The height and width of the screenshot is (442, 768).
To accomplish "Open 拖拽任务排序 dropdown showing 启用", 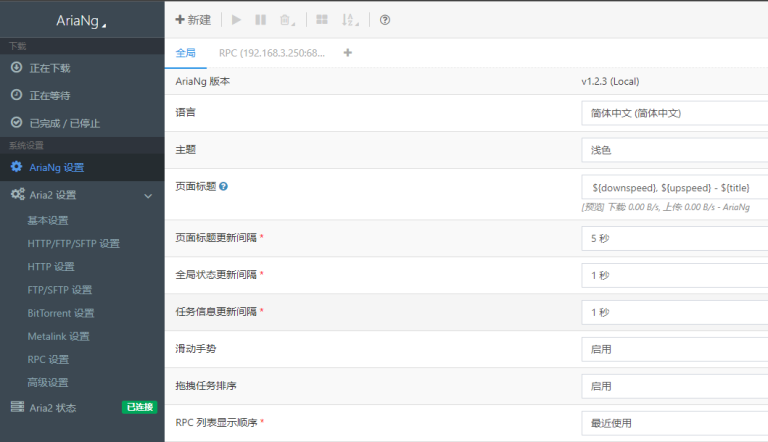I will (674, 386).
